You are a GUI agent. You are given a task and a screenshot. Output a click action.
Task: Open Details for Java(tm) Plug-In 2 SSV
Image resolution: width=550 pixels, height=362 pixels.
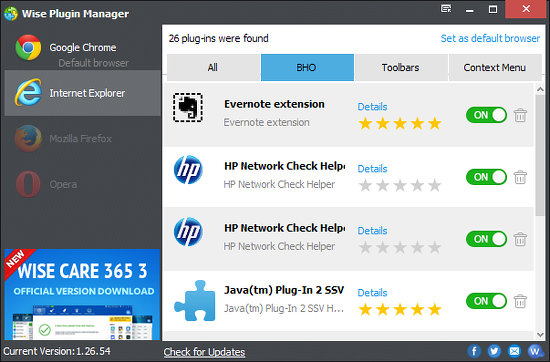[372, 293]
